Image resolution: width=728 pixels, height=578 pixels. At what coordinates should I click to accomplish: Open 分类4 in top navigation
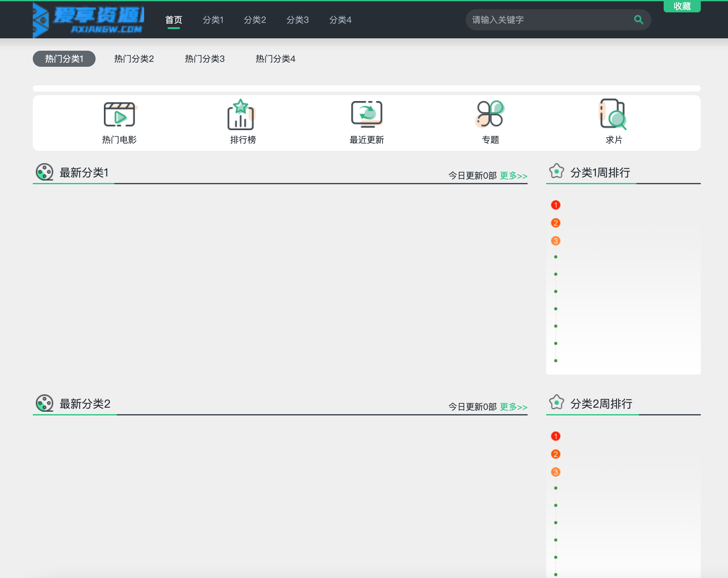pos(340,20)
